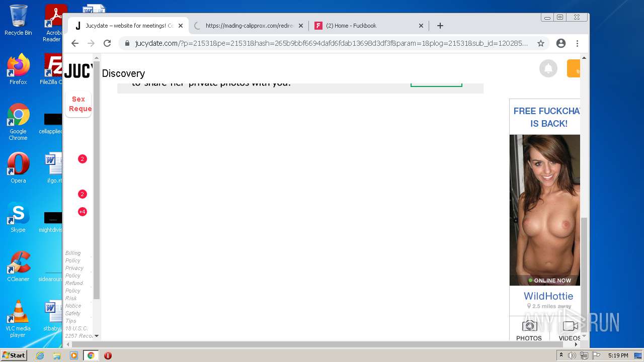Close the mading-calipprox tab

click(x=301, y=26)
